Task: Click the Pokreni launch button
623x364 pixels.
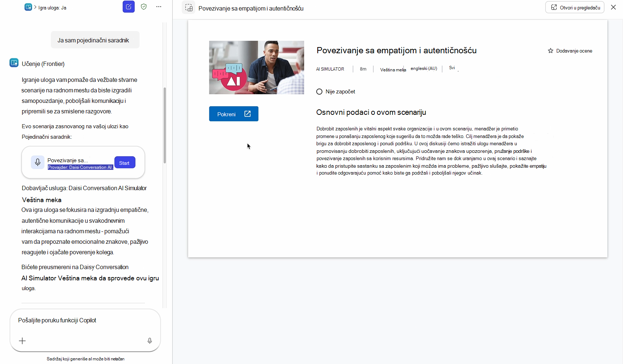Action: [234, 114]
